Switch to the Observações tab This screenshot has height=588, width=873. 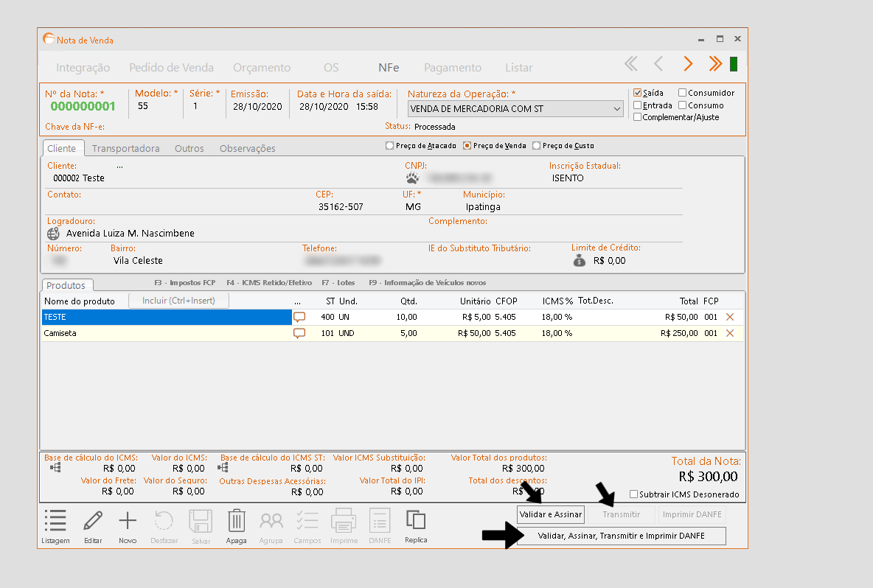coord(248,149)
